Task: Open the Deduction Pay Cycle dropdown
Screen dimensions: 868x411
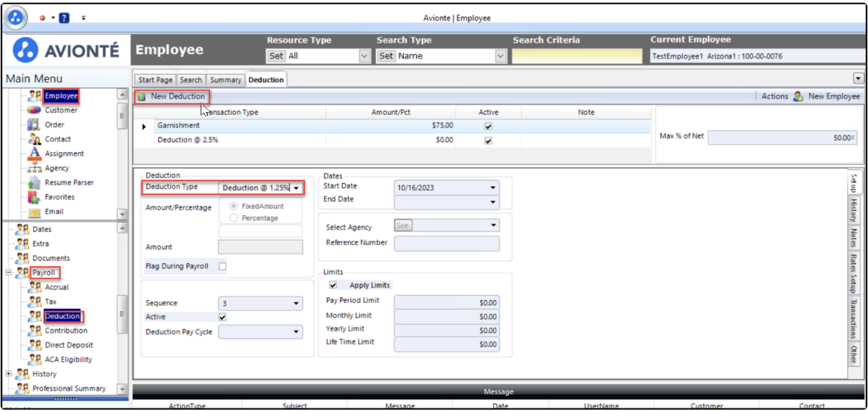Action: tap(296, 331)
